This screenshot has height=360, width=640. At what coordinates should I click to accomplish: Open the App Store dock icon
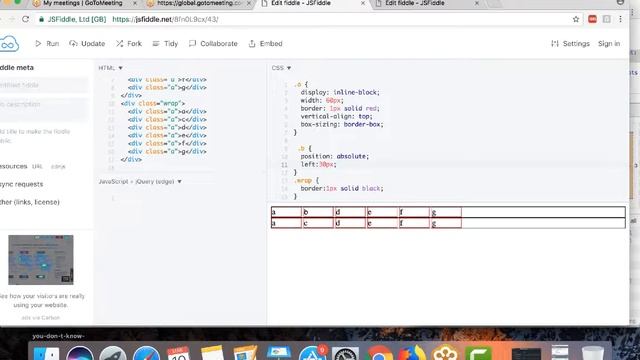point(313,353)
